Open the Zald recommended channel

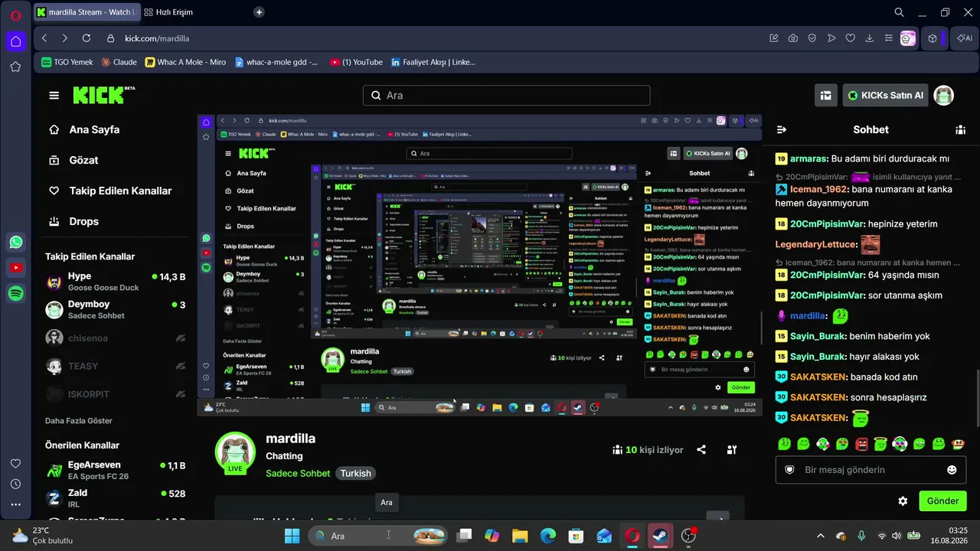(116, 498)
